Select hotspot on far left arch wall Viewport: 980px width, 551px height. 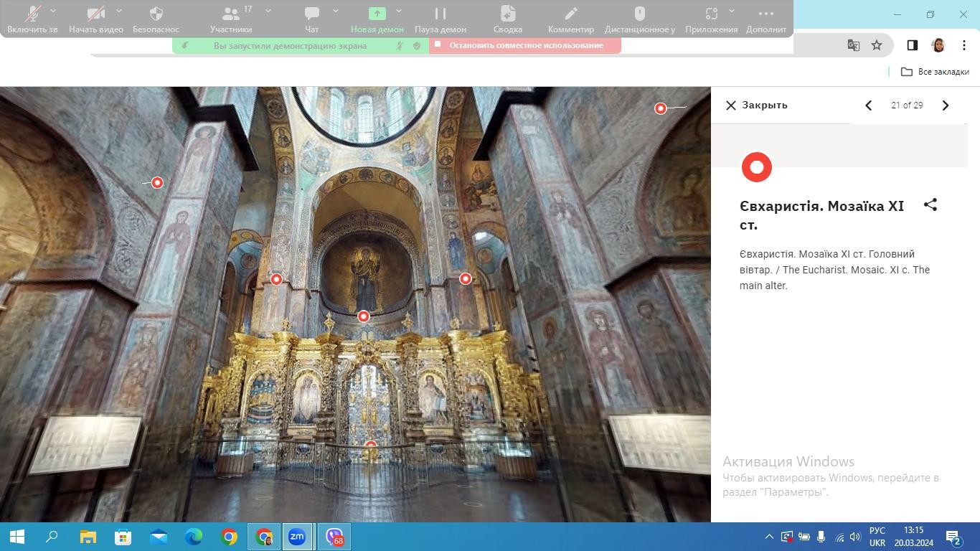(x=157, y=182)
